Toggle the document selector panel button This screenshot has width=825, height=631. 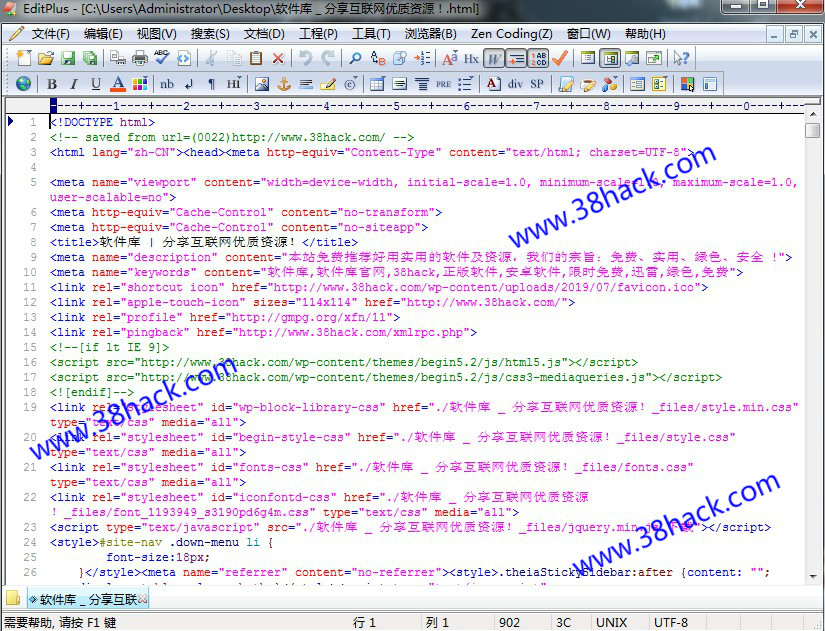tap(610, 58)
